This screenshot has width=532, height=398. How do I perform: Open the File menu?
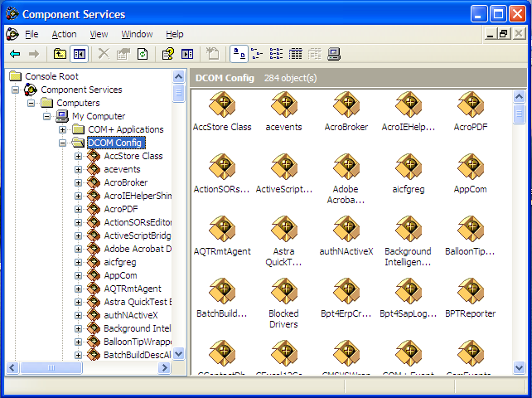[x=31, y=34]
